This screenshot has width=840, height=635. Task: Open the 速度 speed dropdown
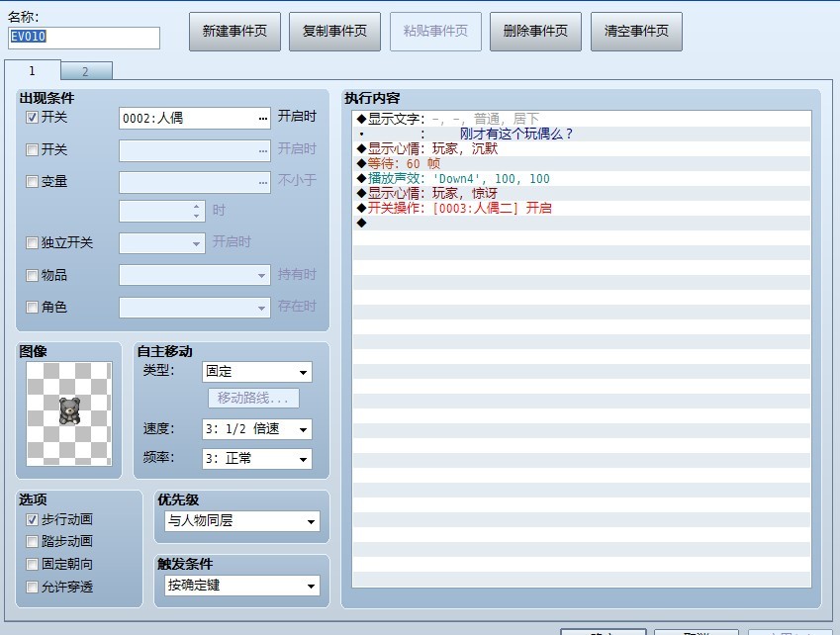(257, 429)
